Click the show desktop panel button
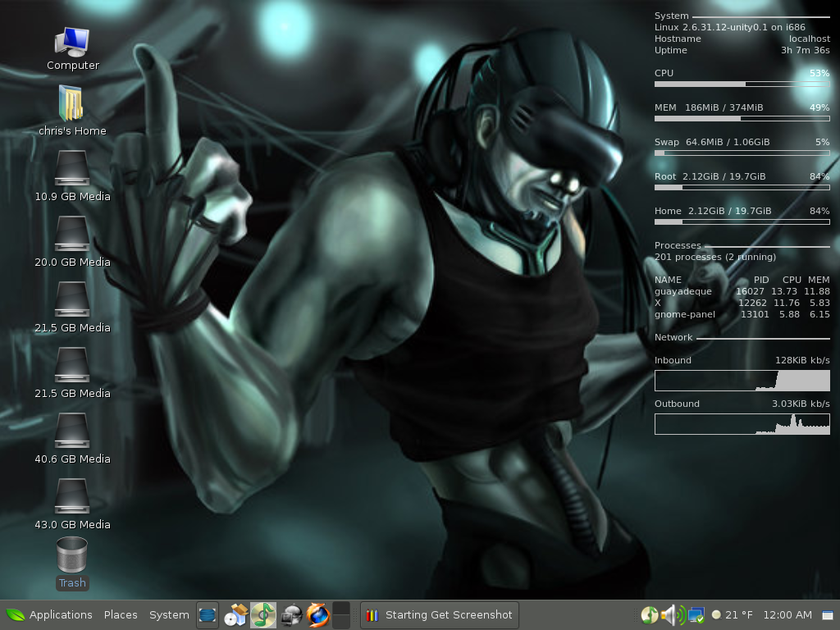840x630 pixels. [x=208, y=614]
